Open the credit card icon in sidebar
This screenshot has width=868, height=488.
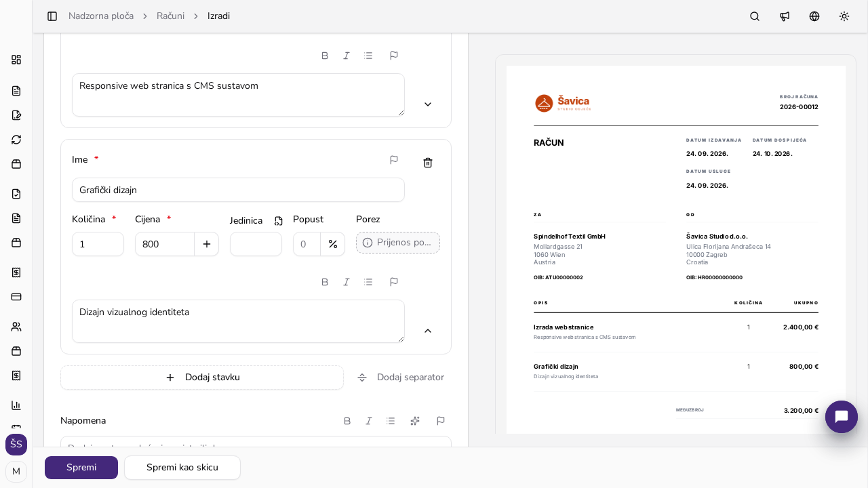pos(16,297)
